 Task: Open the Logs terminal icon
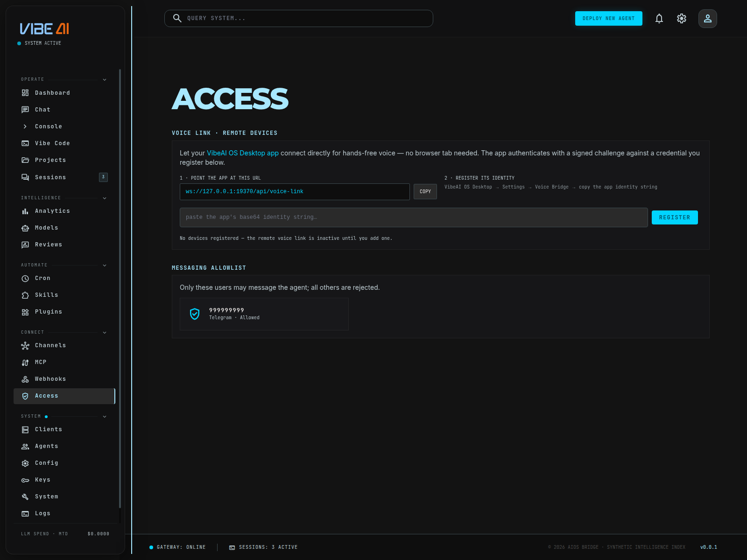coord(25,513)
